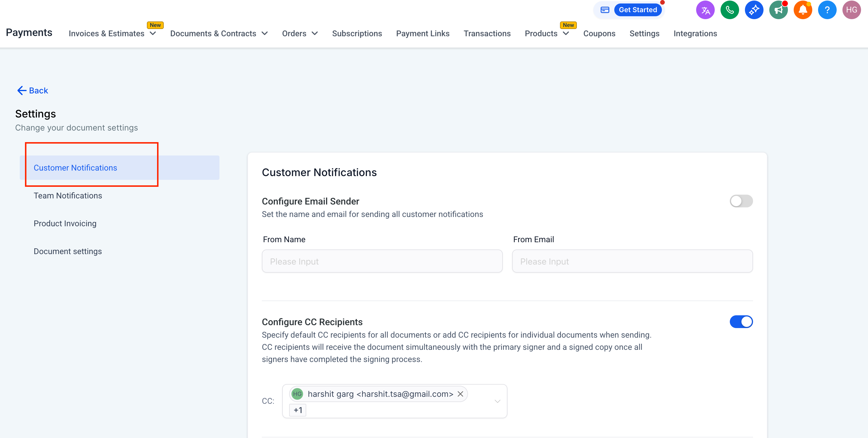868x438 pixels.
Task: Open the CC recipients dropdown arrow
Action: tap(497, 401)
